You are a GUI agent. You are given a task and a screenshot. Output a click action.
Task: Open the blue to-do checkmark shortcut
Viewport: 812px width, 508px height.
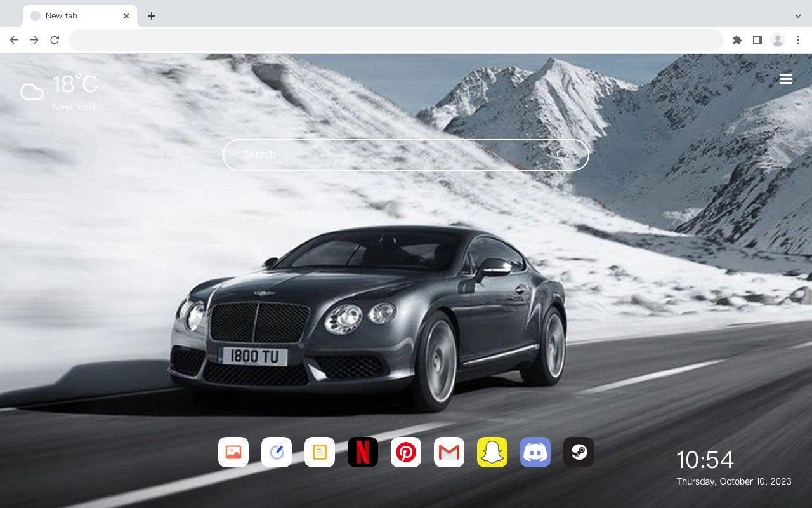tap(277, 452)
